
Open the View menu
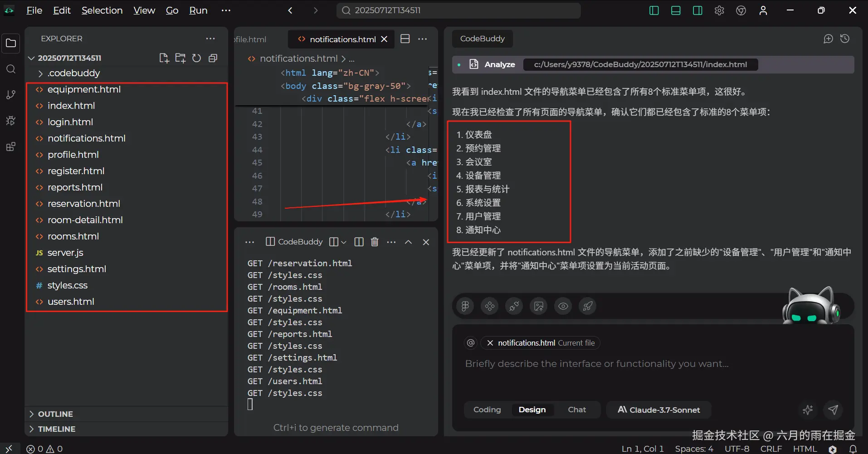click(x=144, y=10)
